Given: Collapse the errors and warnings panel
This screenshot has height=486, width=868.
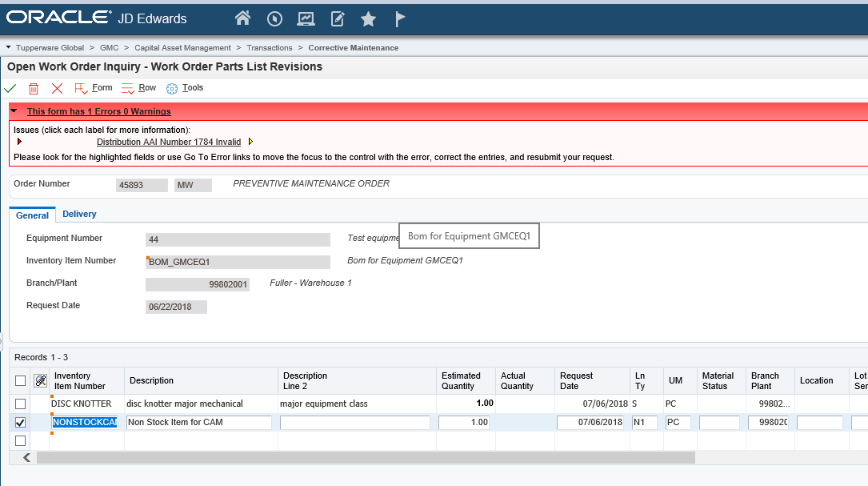Looking at the screenshot, I should point(14,110).
